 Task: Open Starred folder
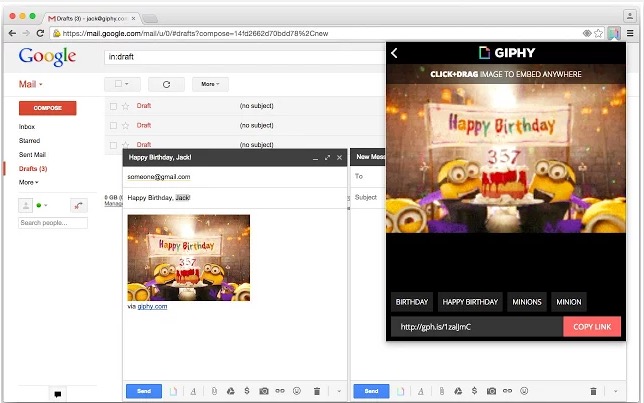tap(29, 140)
